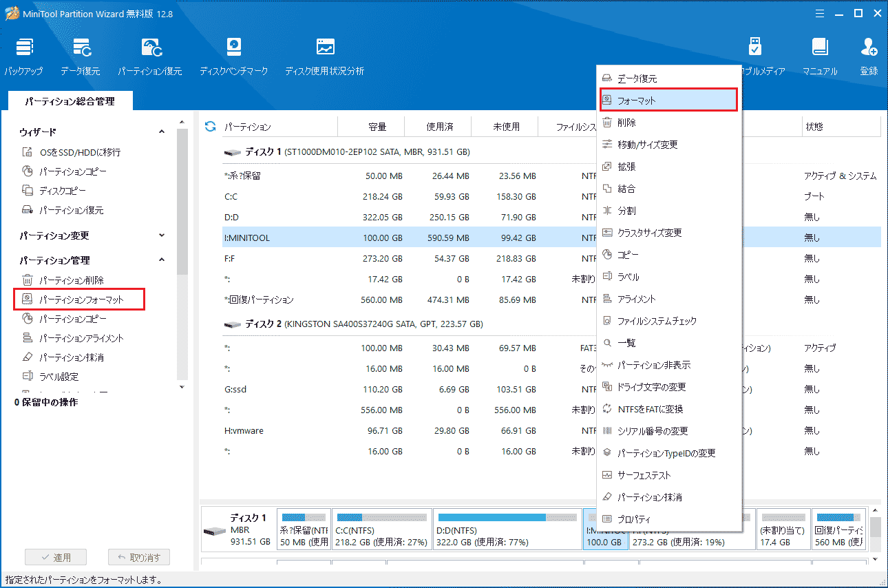This screenshot has width=888, height=588.
Task: Open the hamburger menu in title bar
Action: pos(819,13)
